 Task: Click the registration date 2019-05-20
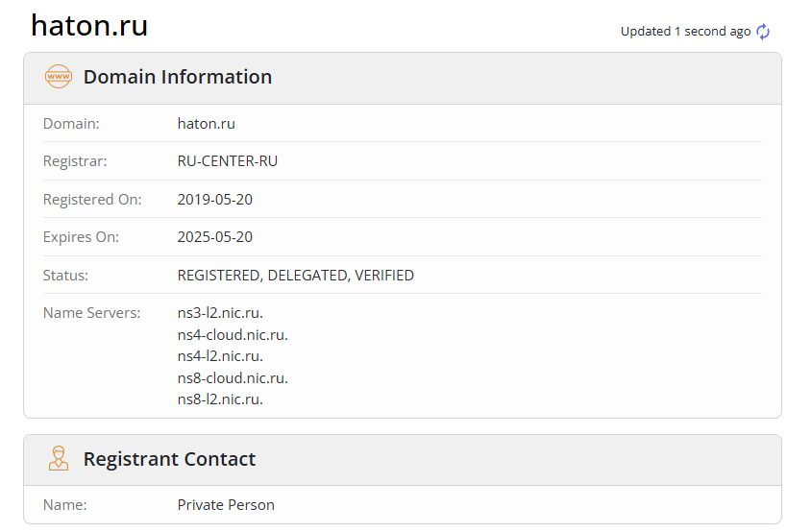(x=215, y=200)
